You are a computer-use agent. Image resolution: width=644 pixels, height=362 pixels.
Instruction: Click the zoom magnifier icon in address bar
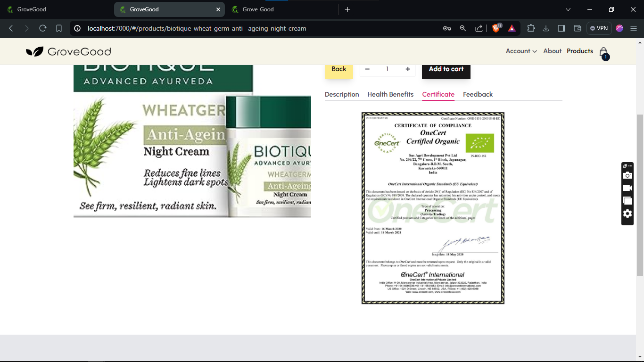[463, 28]
